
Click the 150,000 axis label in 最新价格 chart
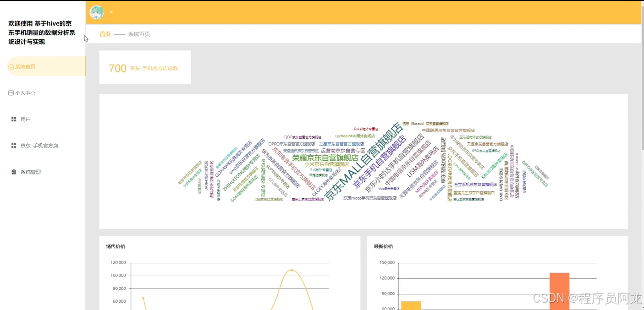(x=386, y=262)
